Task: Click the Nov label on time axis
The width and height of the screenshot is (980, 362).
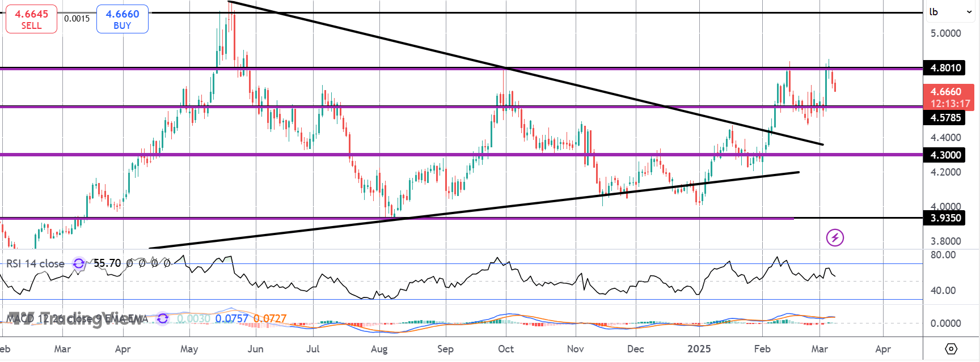Action: pyautogui.click(x=575, y=349)
